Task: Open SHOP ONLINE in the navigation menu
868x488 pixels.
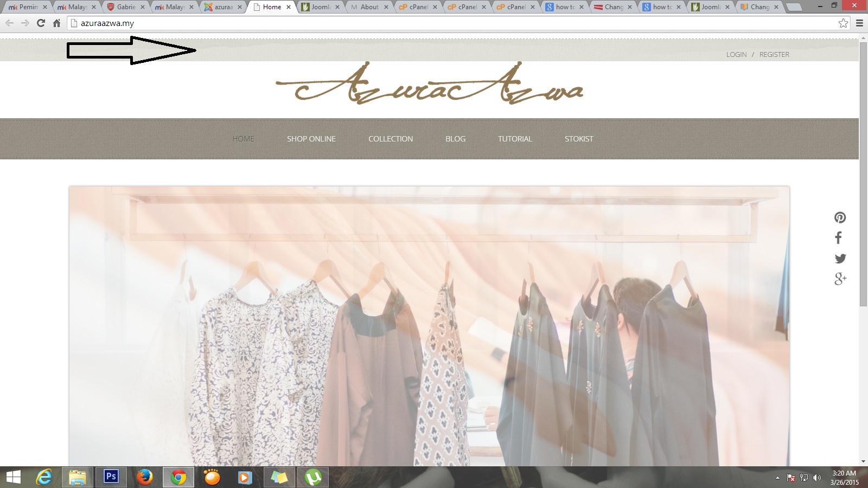Action: [311, 139]
